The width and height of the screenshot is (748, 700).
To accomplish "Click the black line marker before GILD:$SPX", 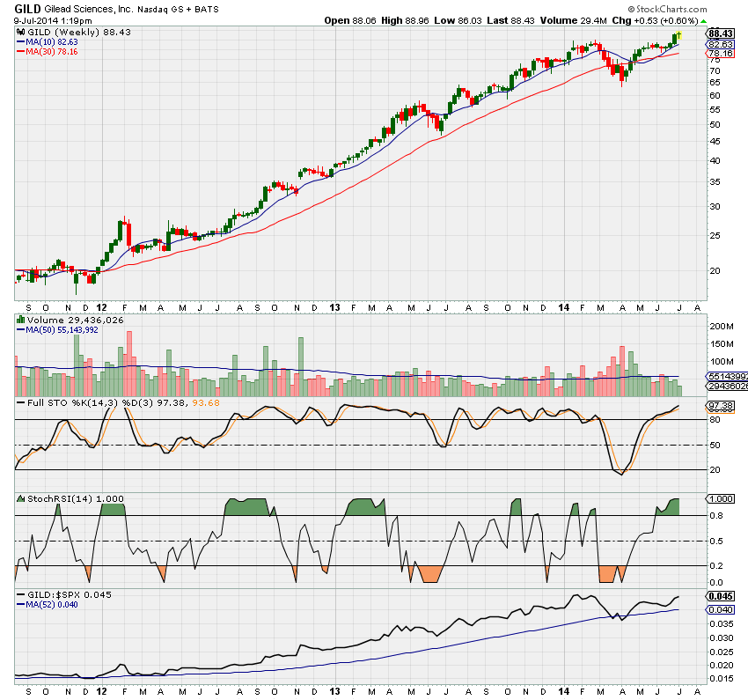I will click(x=20, y=594).
